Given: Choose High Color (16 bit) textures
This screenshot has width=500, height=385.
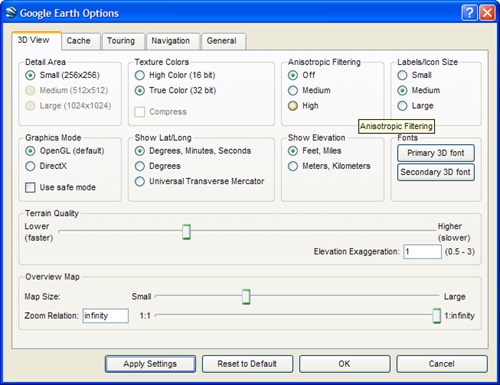Looking at the screenshot, I should point(175,75).
